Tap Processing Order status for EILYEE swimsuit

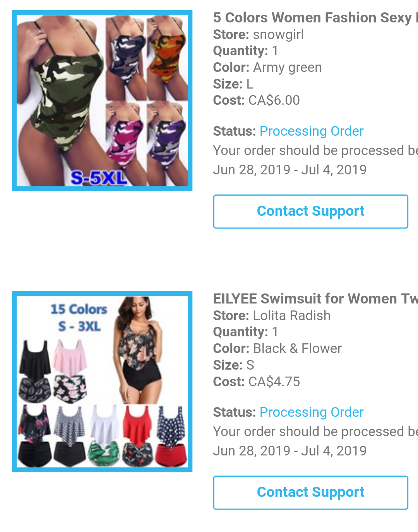[312, 412]
